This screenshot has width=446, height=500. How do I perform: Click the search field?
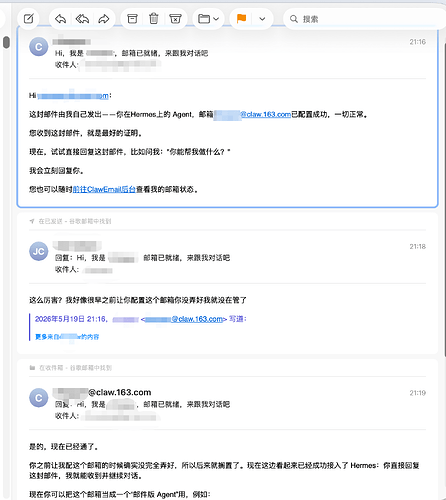[x=363, y=19]
